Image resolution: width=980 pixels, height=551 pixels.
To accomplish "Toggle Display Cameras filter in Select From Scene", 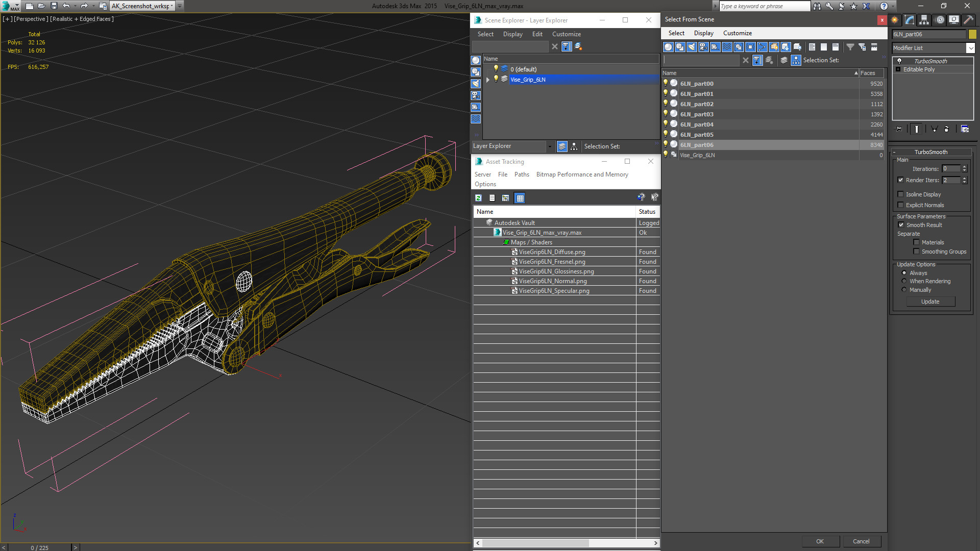I will (703, 47).
